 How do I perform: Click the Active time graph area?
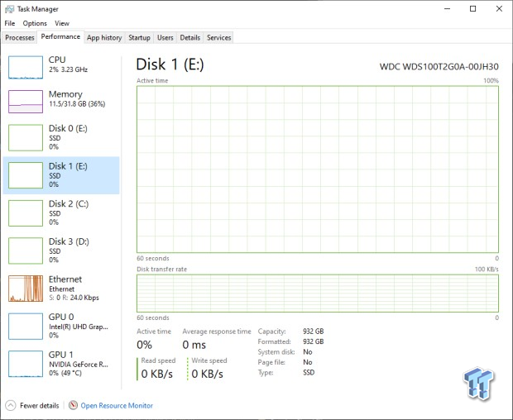click(x=318, y=169)
